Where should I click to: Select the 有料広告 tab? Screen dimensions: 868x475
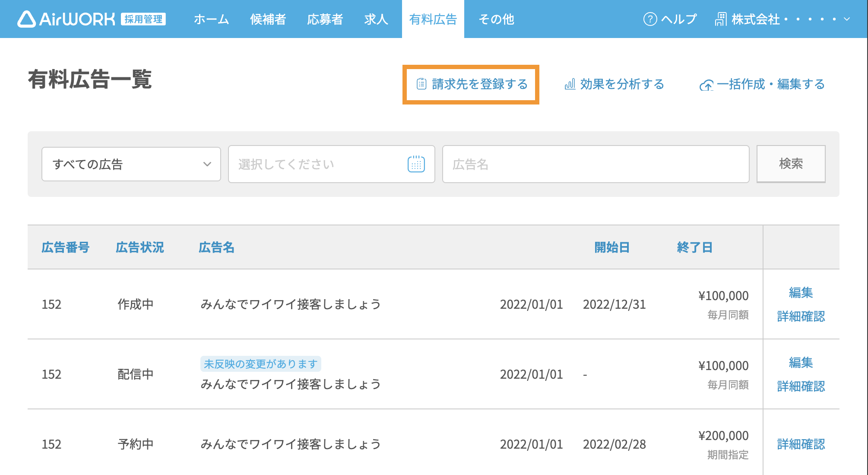(x=433, y=19)
